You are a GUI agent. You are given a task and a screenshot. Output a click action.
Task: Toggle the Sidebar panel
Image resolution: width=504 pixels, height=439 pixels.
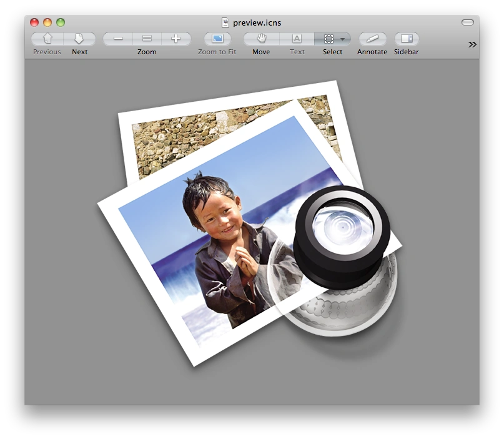click(407, 39)
